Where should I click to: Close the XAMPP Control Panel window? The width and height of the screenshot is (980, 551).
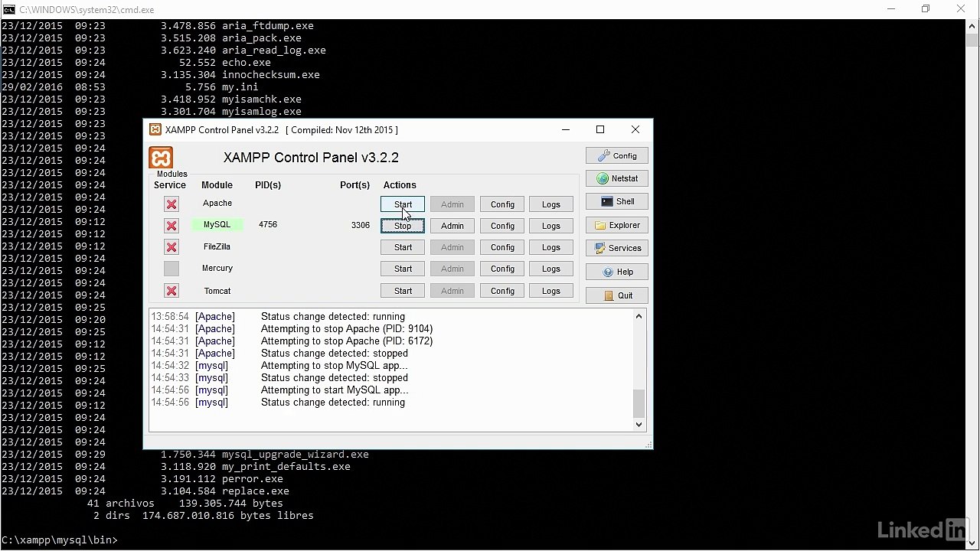click(x=635, y=129)
